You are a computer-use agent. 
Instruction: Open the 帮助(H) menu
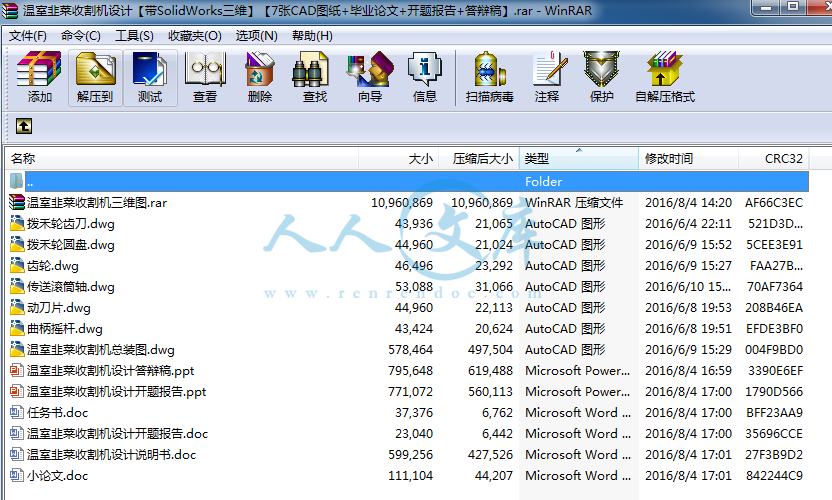[312, 36]
